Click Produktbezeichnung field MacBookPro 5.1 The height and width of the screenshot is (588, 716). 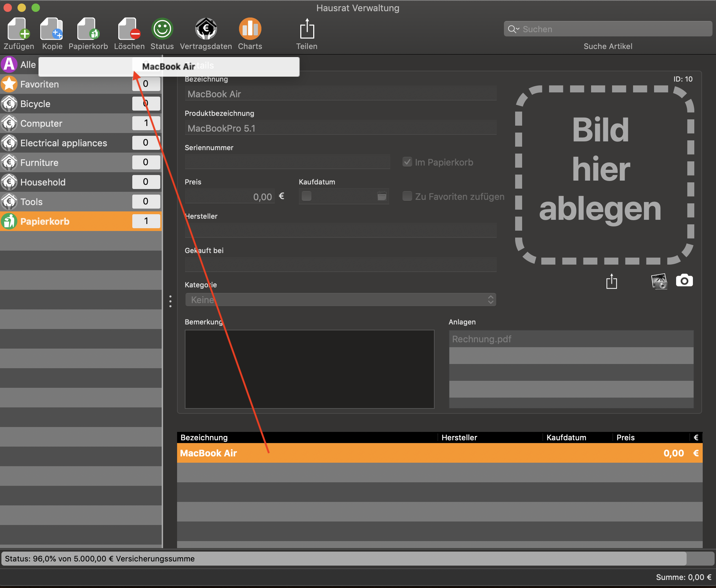tap(341, 128)
